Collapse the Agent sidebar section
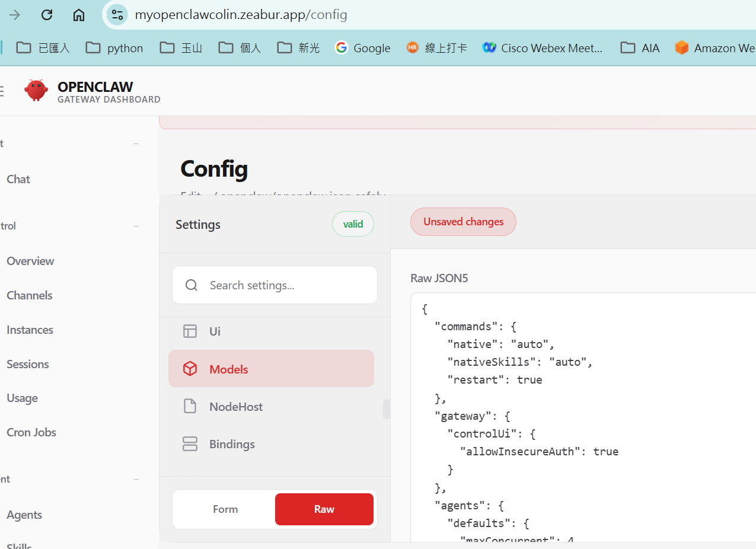 pos(136,479)
